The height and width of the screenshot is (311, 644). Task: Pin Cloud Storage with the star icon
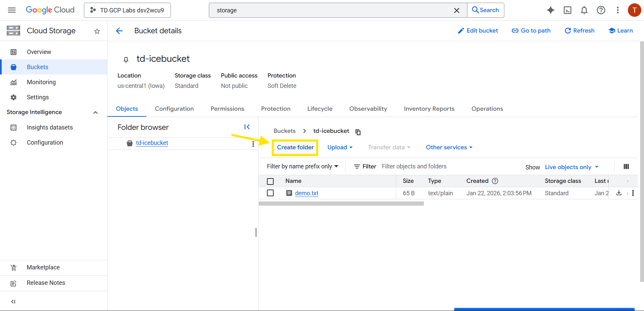click(97, 31)
